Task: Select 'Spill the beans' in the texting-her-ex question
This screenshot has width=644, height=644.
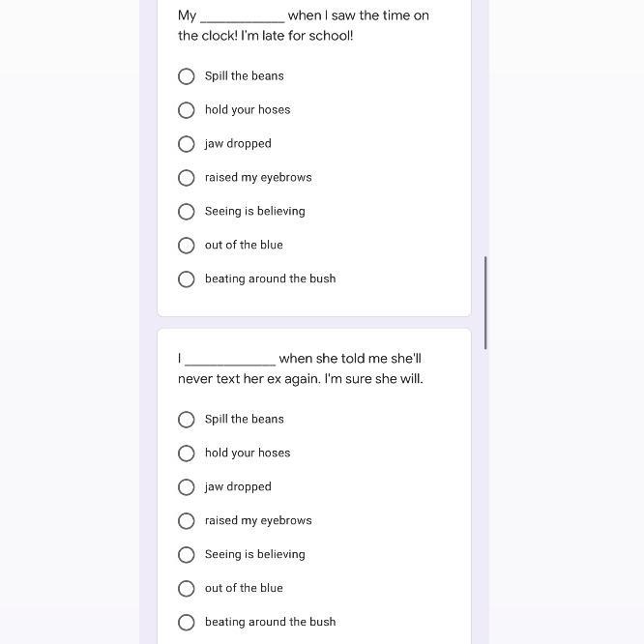Action: 187,420
